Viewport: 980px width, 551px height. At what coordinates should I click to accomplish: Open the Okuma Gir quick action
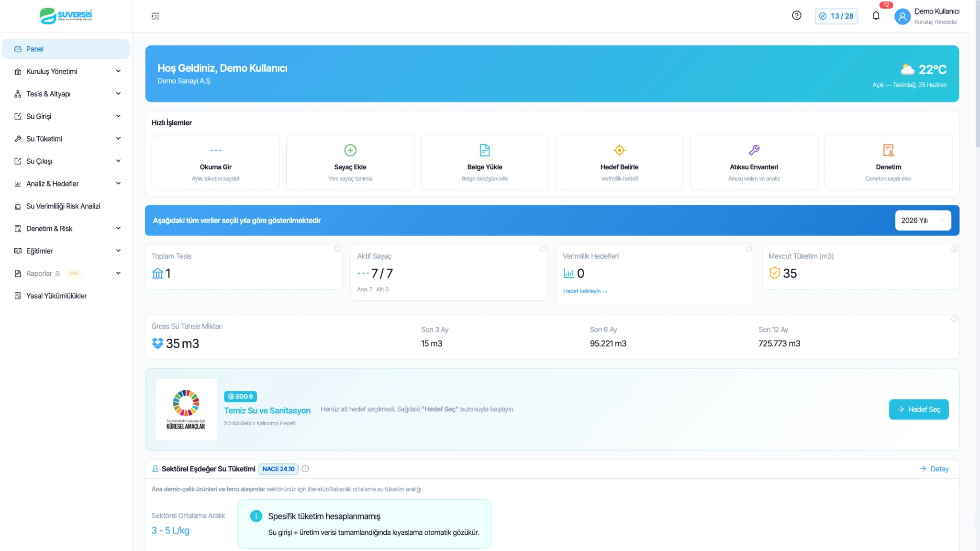pyautogui.click(x=216, y=162)
